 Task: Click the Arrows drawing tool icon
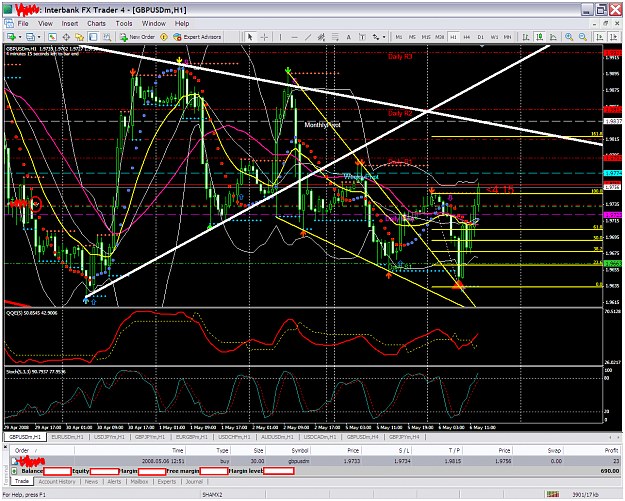(375, 37)
